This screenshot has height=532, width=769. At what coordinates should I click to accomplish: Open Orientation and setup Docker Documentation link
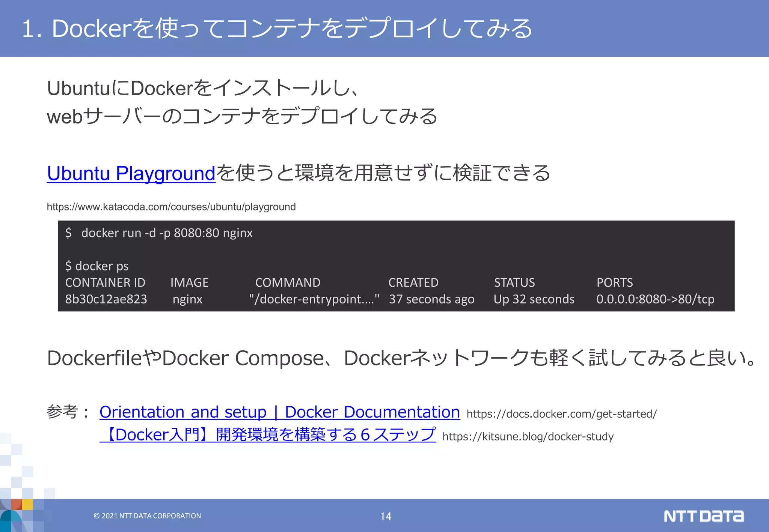[280, 412]
